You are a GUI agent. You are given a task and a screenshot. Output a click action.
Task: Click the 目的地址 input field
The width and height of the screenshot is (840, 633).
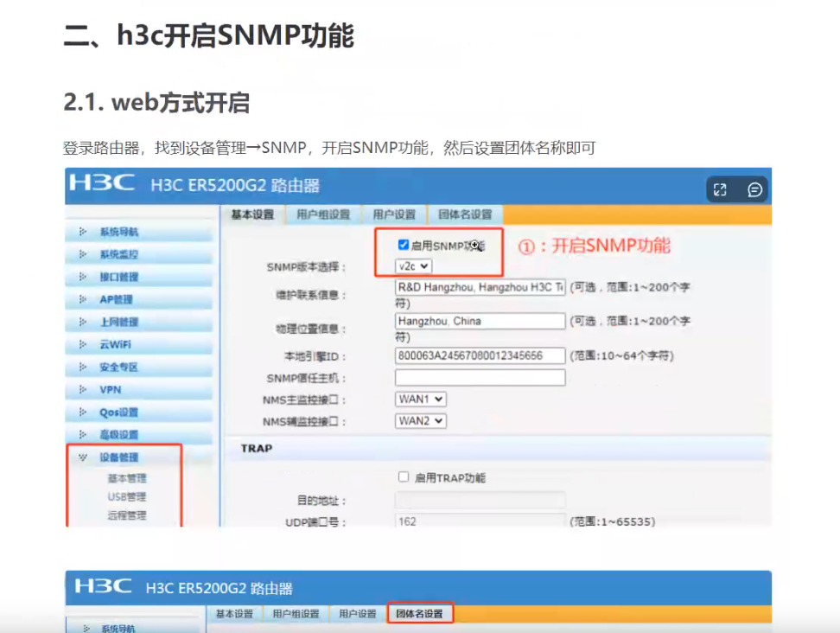(480, 500)
